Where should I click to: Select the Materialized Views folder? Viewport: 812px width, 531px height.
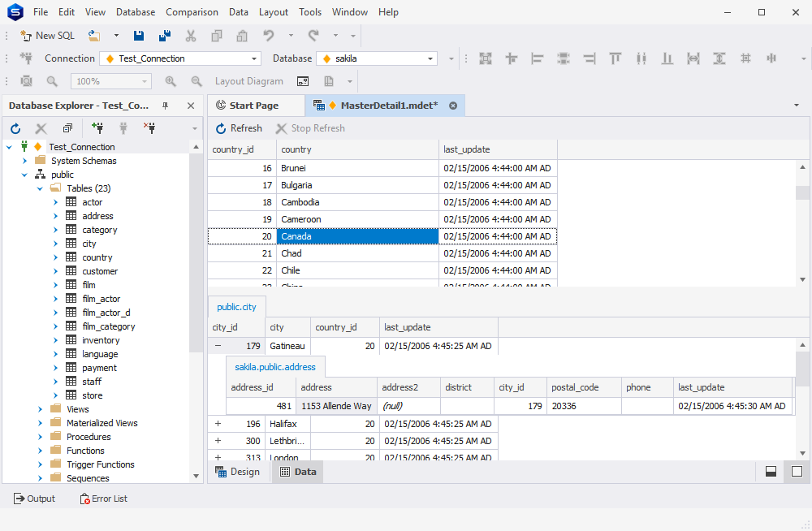pyautogui.click(x=102, y=423)
